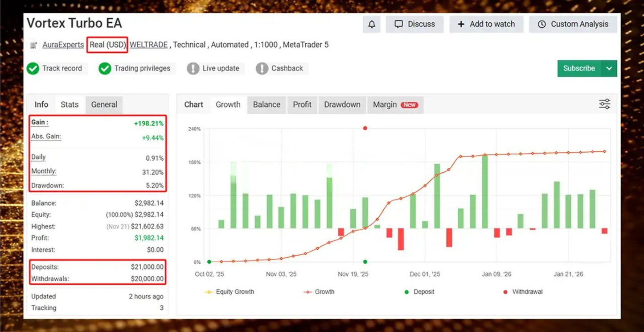Toggle the Withdrawal markers in the legend

pyautogui.click(x=522, y=292)
